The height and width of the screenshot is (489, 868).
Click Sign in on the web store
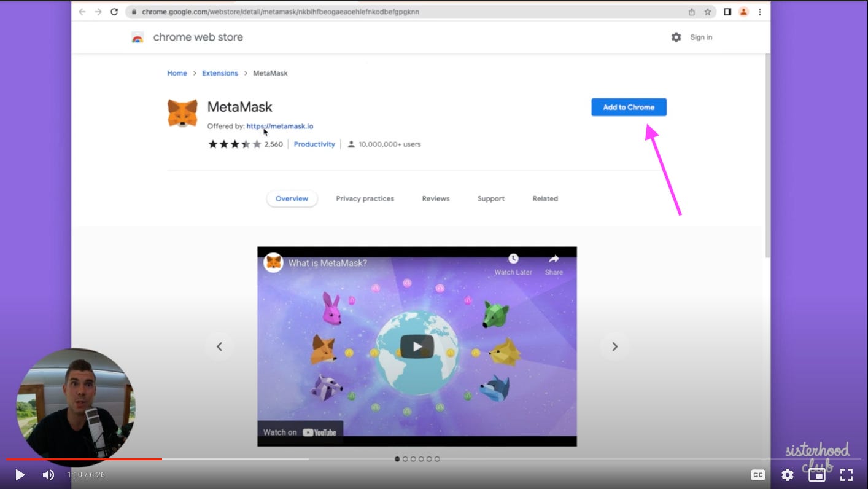click(701, 37)
